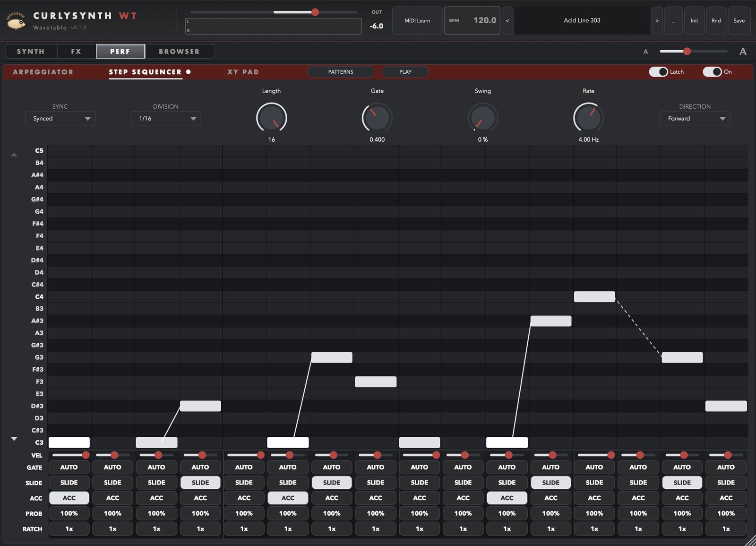Disable SLIDE on the seventh step
The height and width of the screenshot is (546, 756).
tap(332, 483)
